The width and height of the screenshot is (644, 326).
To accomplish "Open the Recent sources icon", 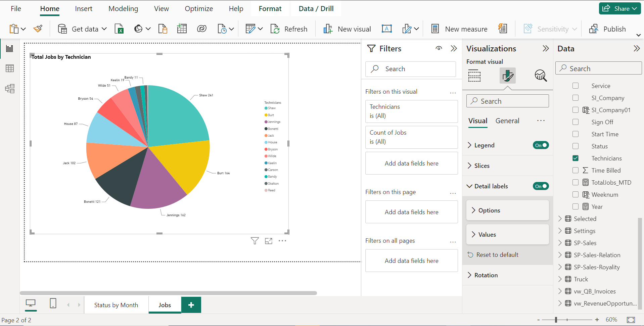I will 222,29.
